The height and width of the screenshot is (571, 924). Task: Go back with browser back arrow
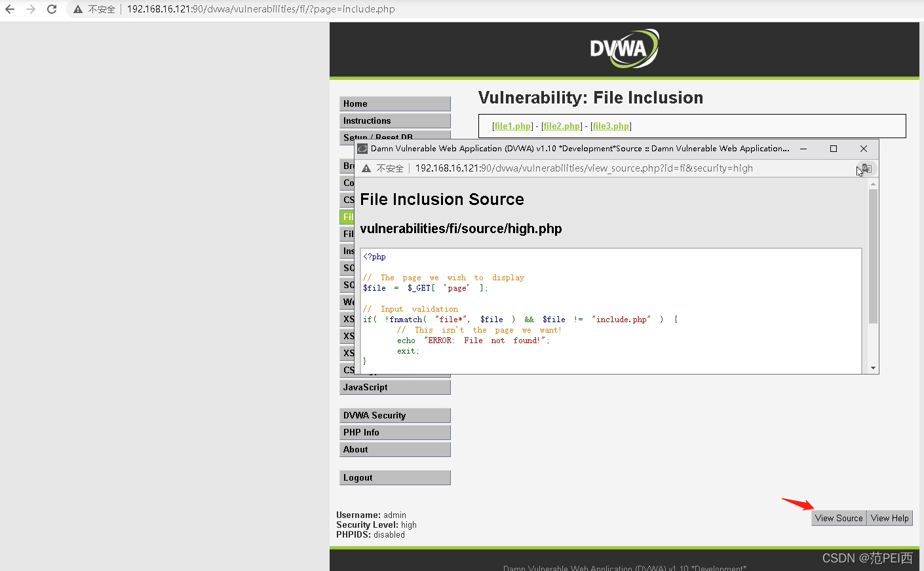tap(10, 9)
